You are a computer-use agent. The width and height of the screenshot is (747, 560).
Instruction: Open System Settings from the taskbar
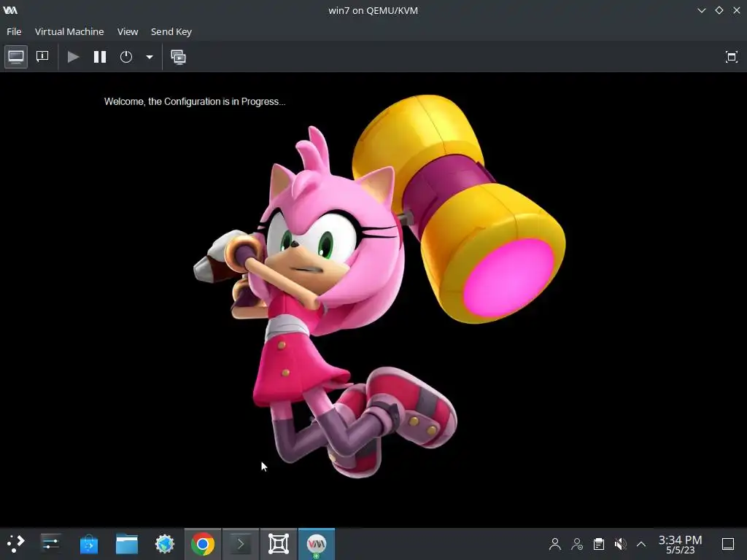(x=50, y=544)
